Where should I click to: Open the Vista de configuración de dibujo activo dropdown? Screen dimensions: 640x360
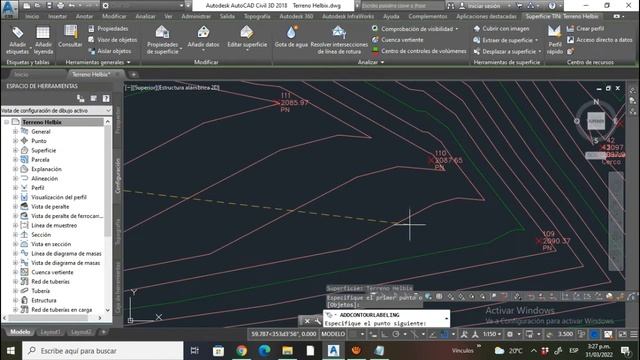[56, 111]
